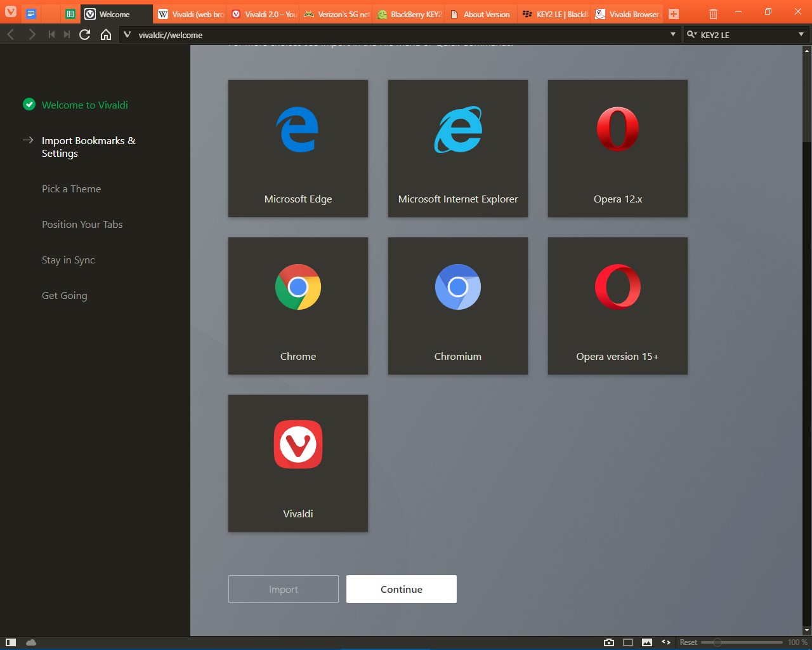Viewport: 812px width, 650px height.
Task: Click the Import button
Action: (x=284, y=589)
